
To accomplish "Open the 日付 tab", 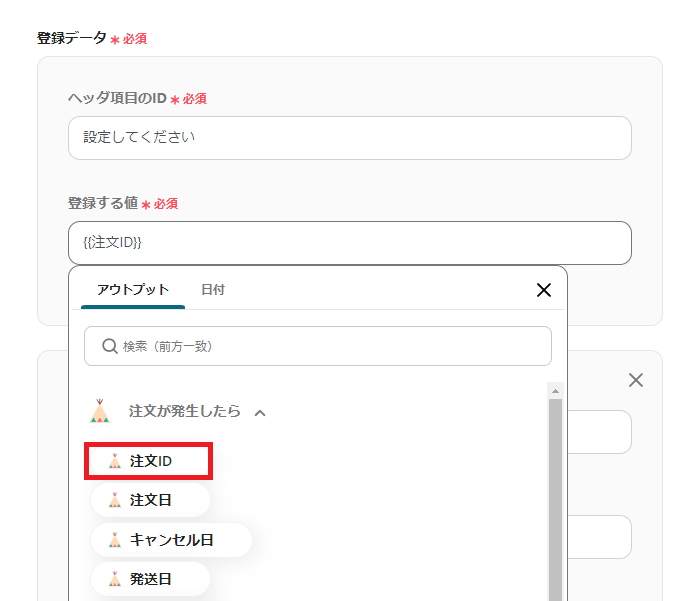I will (x=213, y=290).
